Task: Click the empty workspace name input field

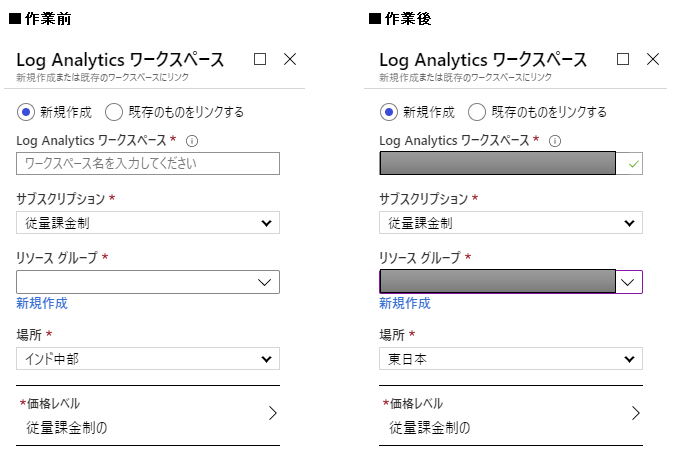Action: [x=148, y=163]
